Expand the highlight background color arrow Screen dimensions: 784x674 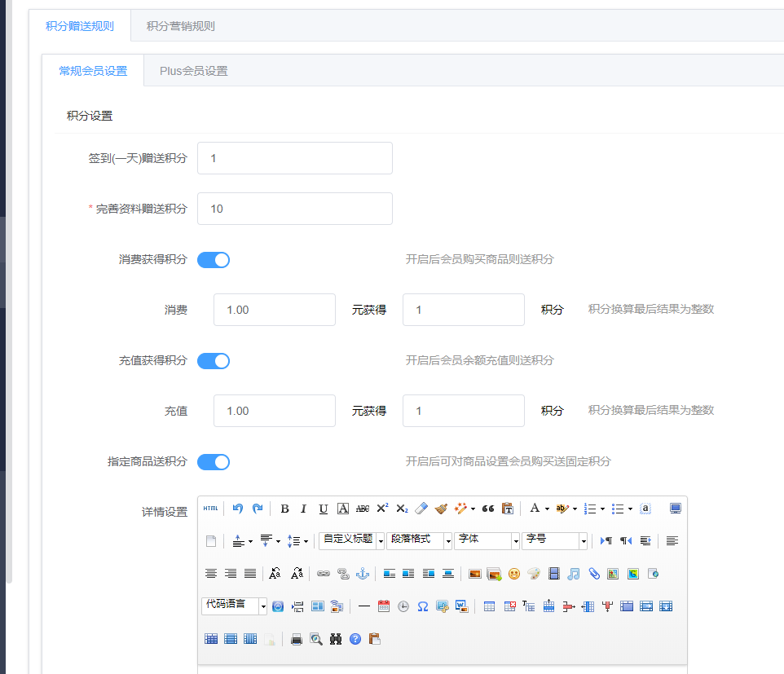click(x=575, y=509)
